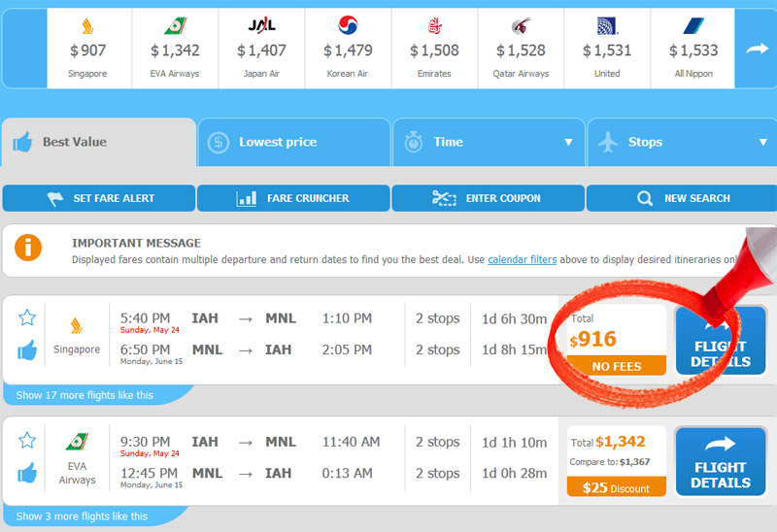
Task: Click the $1,407 Japan Air price
Action: pos(261,50)
